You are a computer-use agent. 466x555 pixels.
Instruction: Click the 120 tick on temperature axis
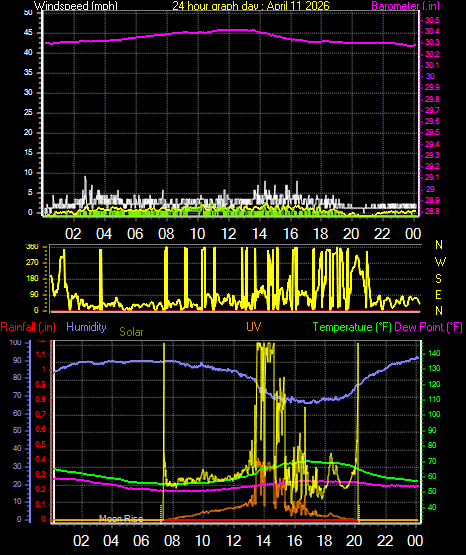(434, 384)
